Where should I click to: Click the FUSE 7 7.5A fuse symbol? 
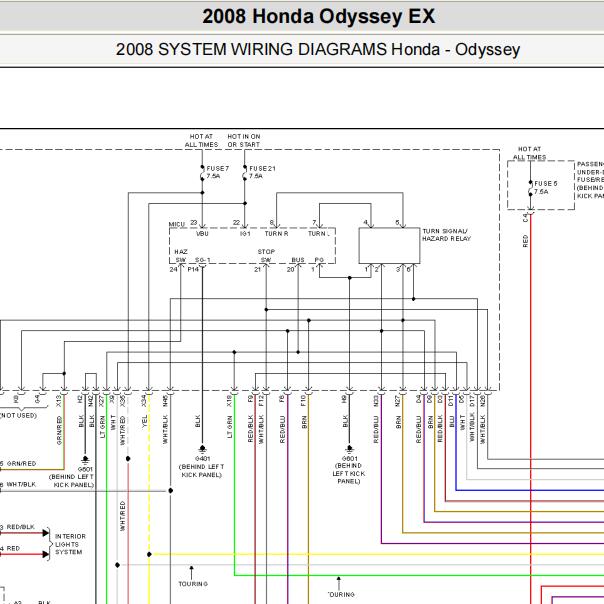[x=202, y=173]
